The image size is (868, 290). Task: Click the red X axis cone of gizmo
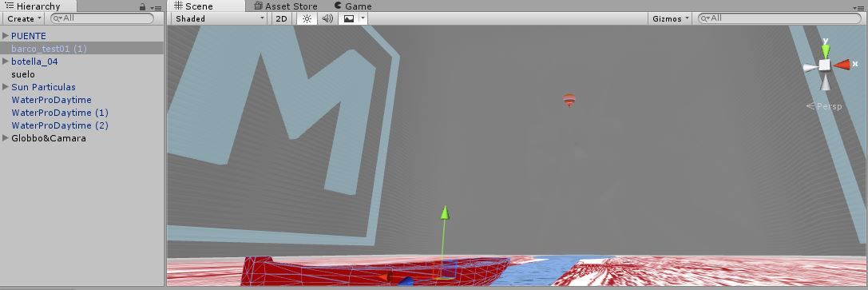(x=842, y=65)
